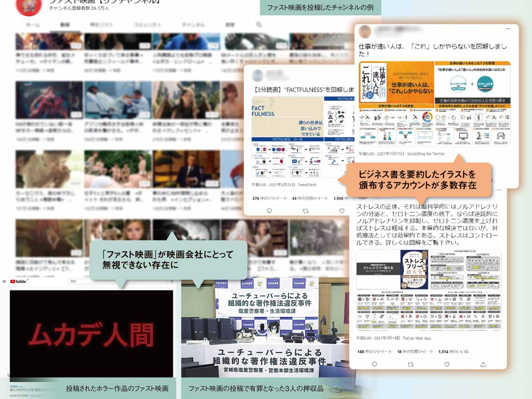This screenshot has height=399, width=532.
Task: Open the 概要 channel tab
Action: coord(230,25)
